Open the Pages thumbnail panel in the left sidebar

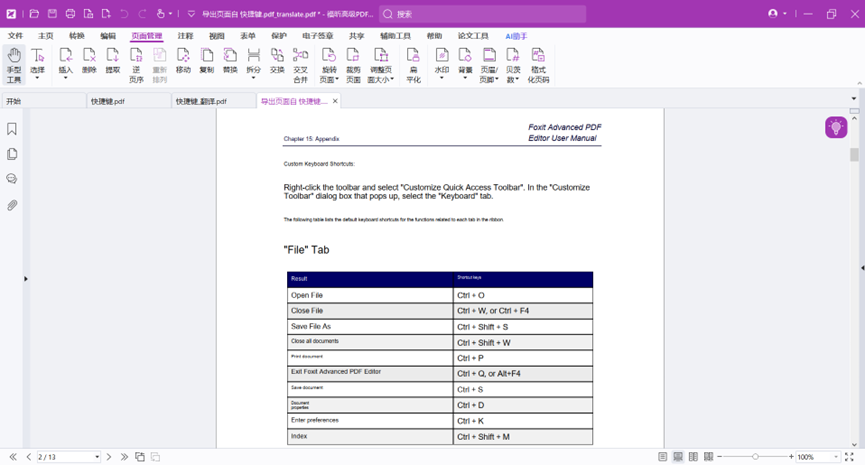(x=12, y=154)
